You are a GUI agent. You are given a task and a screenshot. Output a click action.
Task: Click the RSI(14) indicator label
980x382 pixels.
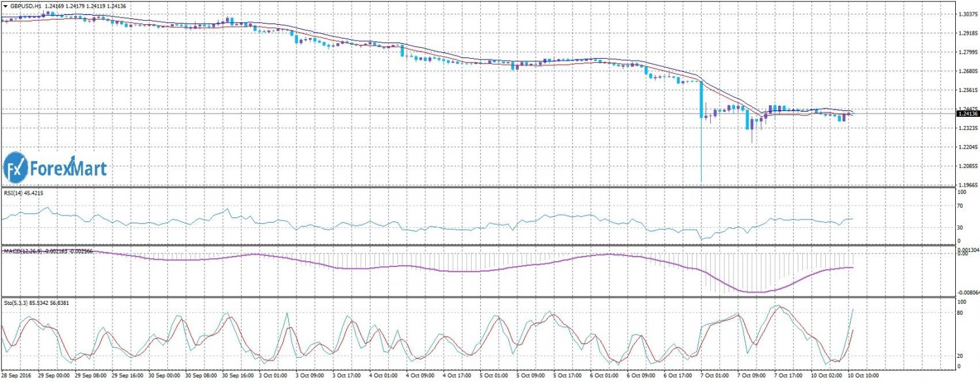tap(14, 193)
